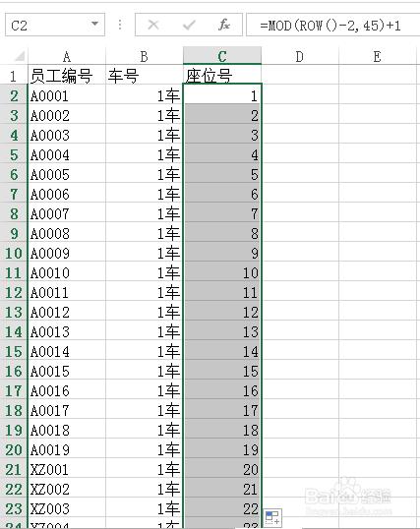Select cell containing A0013
Screen dimensions: 420x529
click(x=67, y=331)
